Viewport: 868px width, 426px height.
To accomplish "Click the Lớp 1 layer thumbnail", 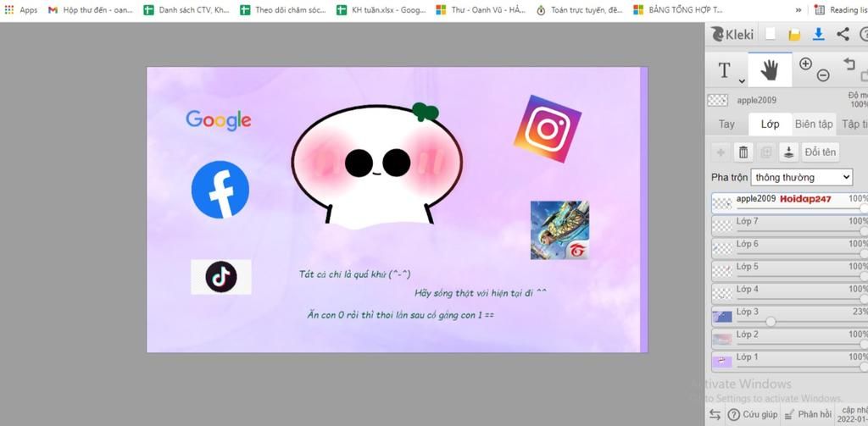I will 722,362.
